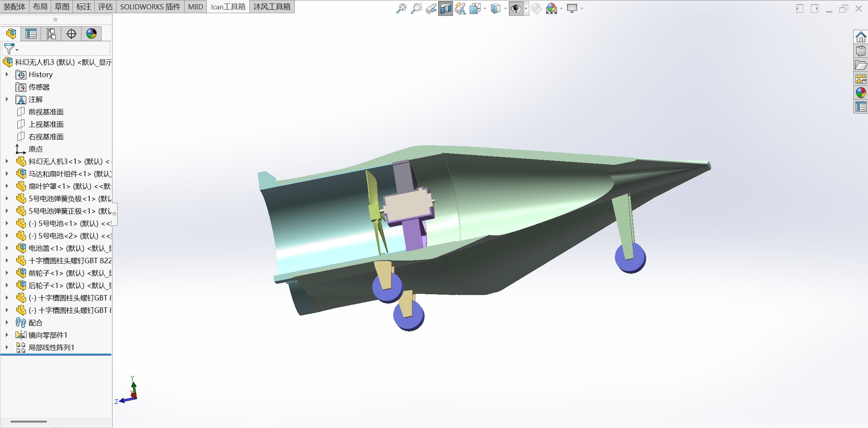This screenshot has width=868, height=428.
Task: Open Design Library in task pane
Action: coord(861,51)
